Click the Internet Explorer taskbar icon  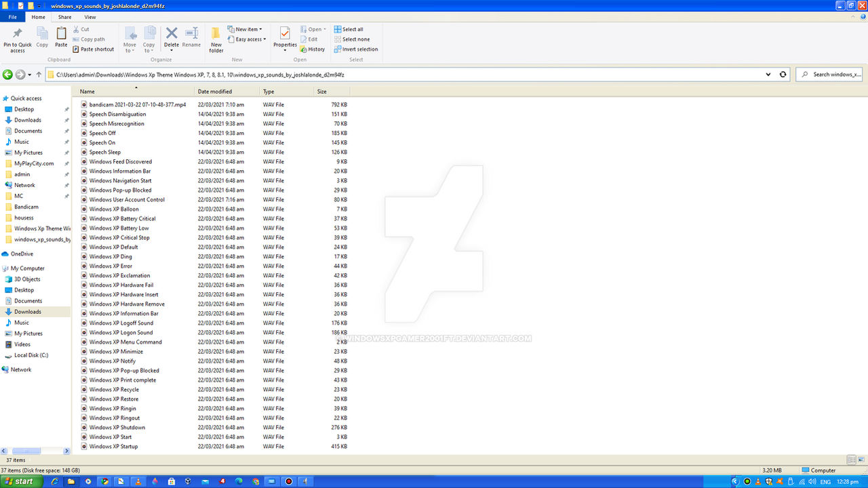pyautogui.click(x=54, y=481)
